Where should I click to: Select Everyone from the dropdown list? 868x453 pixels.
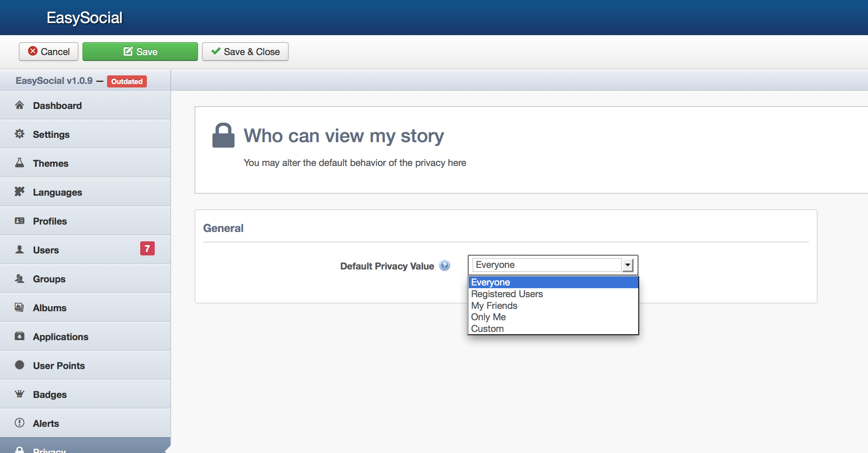(553, 282)
